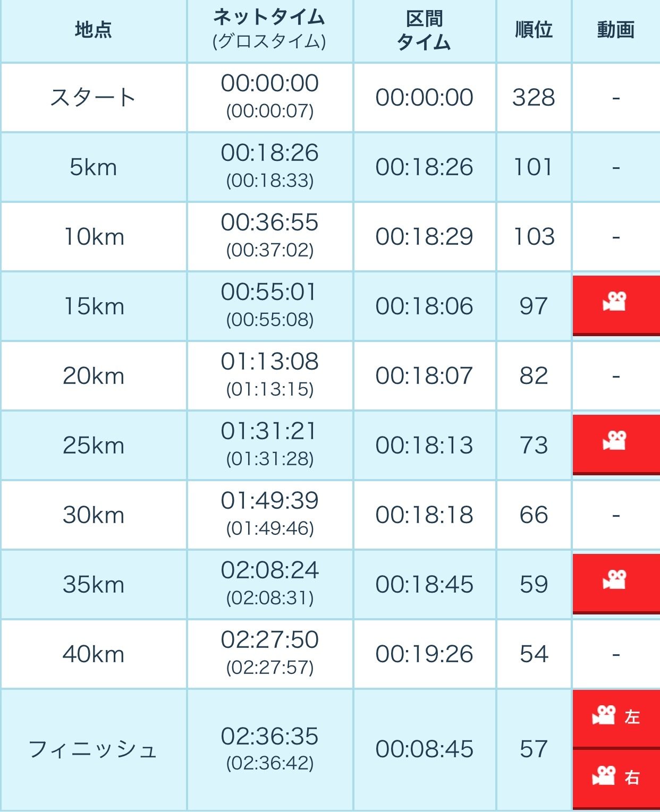The height and width of the screenshot is (812, 660).
Task: Click the 動画 column header
Action: (616, 30)
